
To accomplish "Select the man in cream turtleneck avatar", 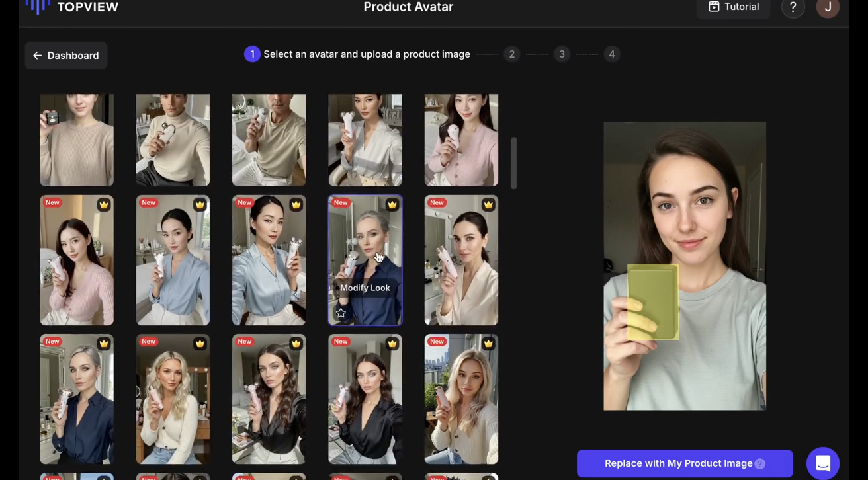I will point(173,140).
